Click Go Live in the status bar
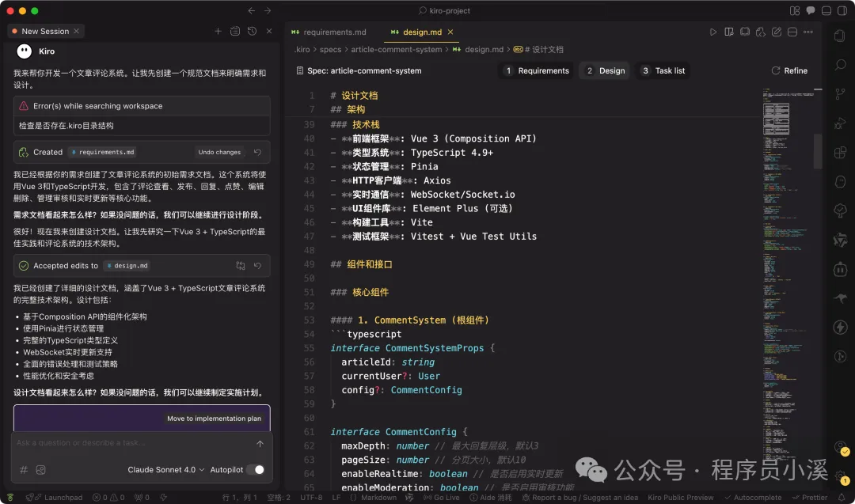Viewport: 855px width, 504px height. pos(441,498)
